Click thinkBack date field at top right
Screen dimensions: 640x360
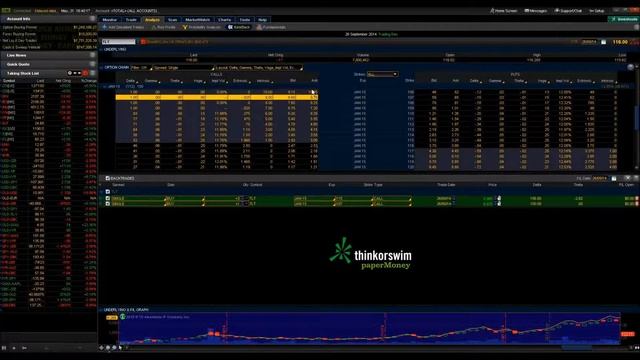click(x=590, y=42)
